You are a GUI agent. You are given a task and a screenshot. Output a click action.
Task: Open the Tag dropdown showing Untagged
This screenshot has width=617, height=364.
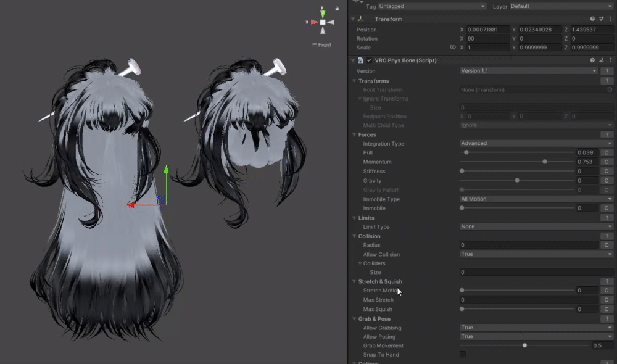432,6
